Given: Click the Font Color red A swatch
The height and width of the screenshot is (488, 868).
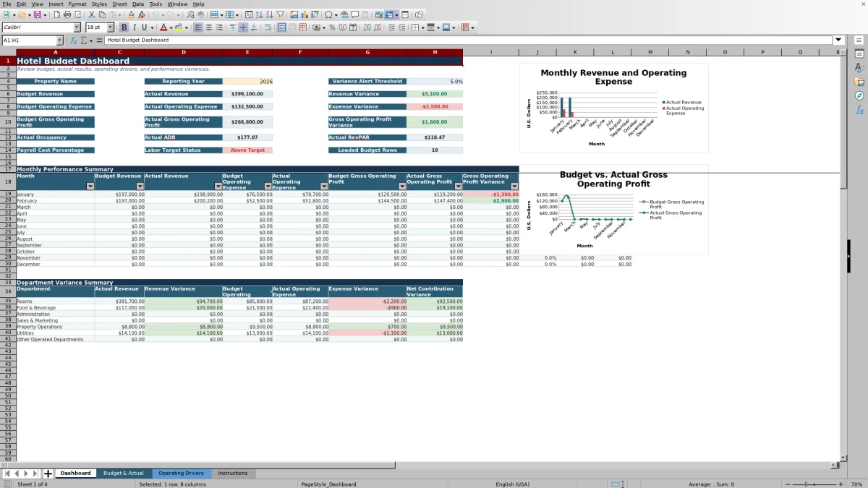Looking at the screenshot, I should 163,27.
